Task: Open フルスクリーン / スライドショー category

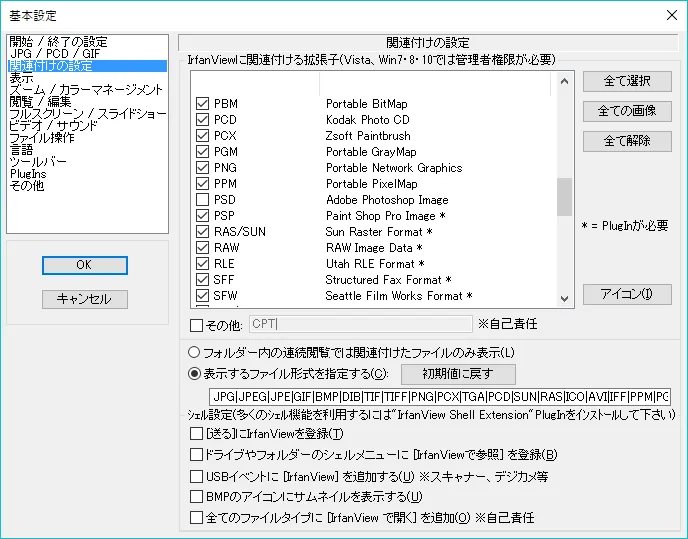Action: click(88, 114)
